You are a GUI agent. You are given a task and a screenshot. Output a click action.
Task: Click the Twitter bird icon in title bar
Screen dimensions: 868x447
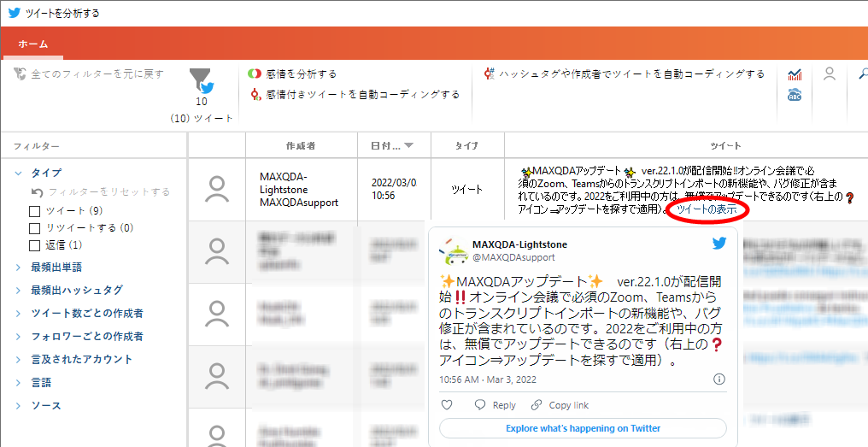(15, 12)
